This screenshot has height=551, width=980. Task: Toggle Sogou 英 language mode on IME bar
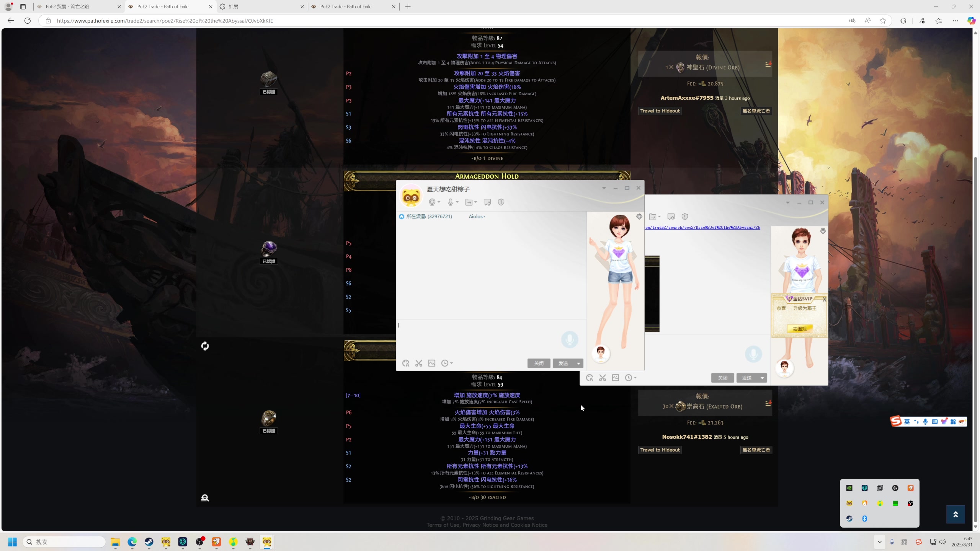pos(907,422)
